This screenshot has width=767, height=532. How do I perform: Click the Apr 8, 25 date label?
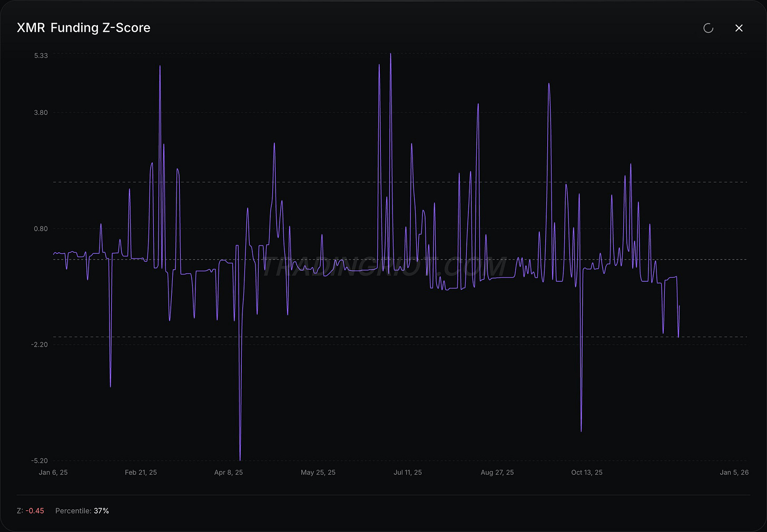click(x=229, y=472)
